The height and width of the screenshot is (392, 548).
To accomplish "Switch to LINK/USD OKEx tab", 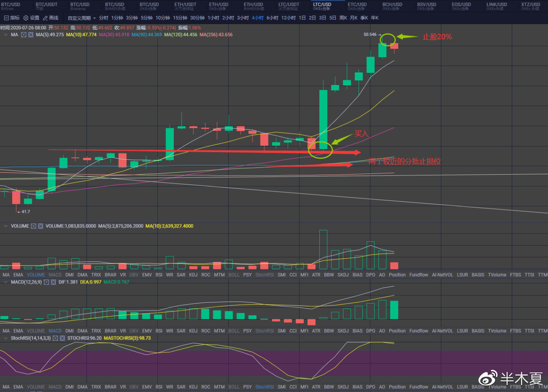I will pos(497,6).
